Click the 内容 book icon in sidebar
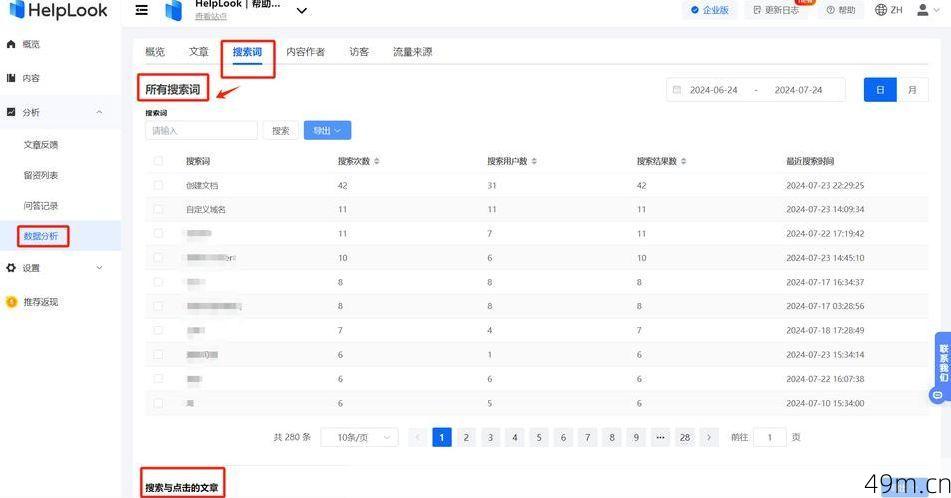 click(11, 78)
